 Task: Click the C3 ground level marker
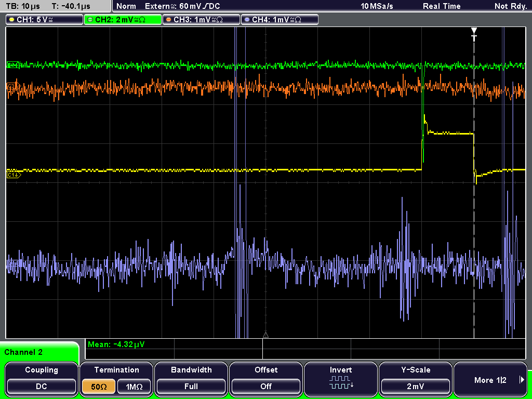tap(13, 87)
